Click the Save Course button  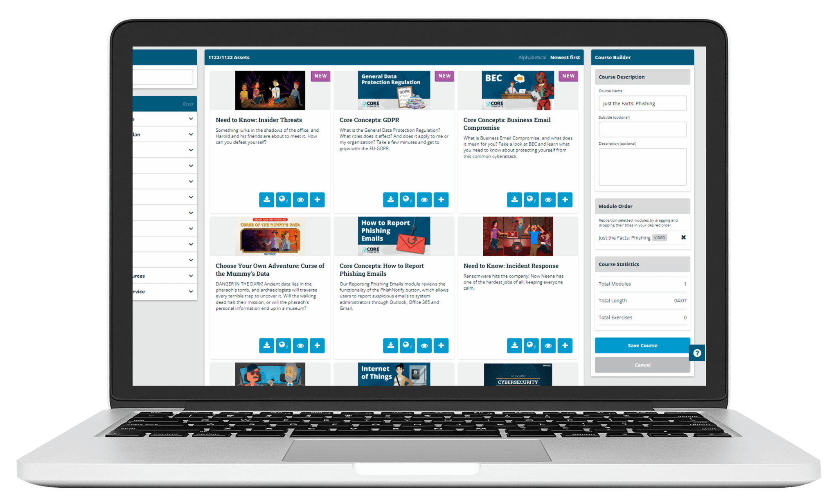tap(641, 346)
